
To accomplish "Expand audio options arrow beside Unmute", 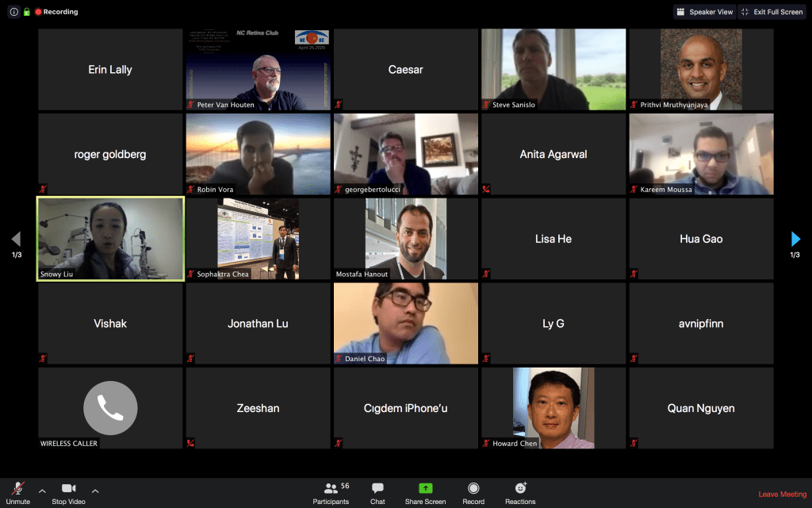I will click(42, 491).
